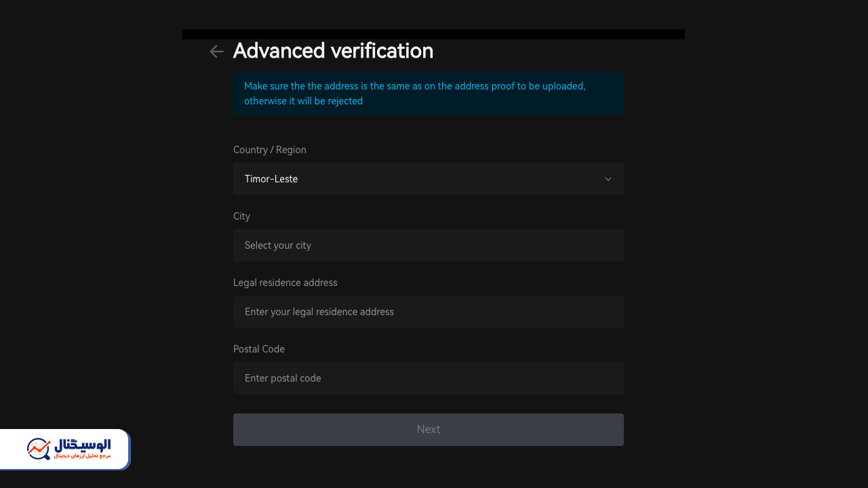The width and height of the screenshot is (868, 488).
Task: Click the Legal residence address label
Action: (x=285, y=283)
